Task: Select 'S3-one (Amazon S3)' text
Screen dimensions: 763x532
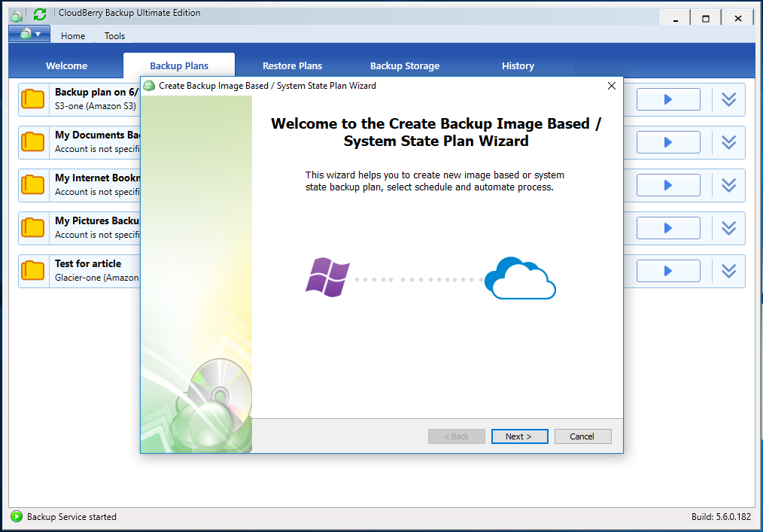Action: point(96,106)
